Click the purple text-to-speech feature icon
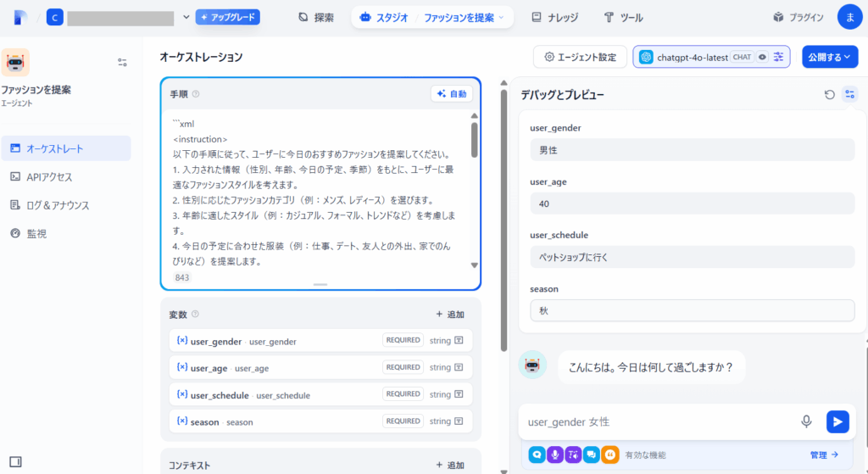This screenshot has width=868, height=474. 574,454
